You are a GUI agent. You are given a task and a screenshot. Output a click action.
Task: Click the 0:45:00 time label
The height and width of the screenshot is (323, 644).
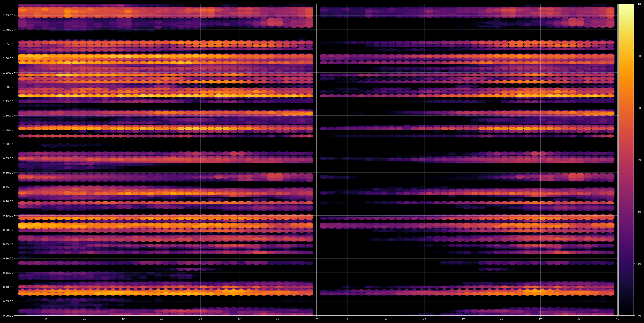[8, 187]
